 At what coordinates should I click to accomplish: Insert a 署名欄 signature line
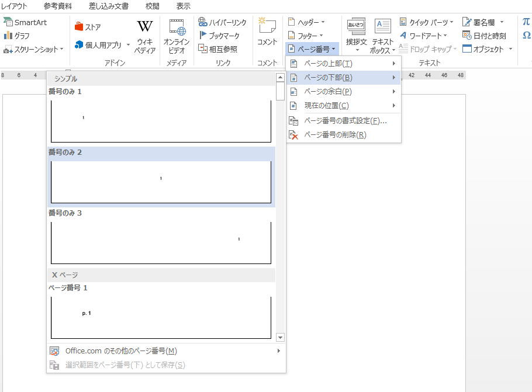(479, 22)
